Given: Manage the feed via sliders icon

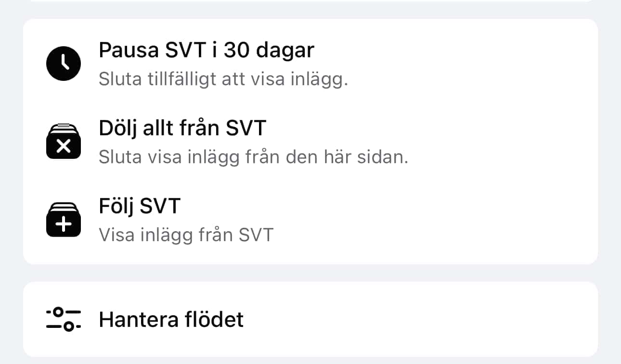Looking at the screenshot, I should point(64,319).
